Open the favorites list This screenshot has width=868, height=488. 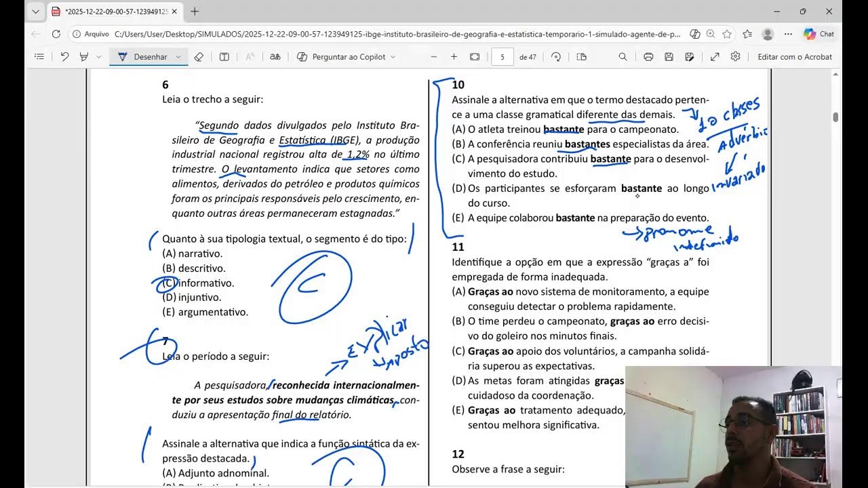pyautogui.click(x=747, y=34)
